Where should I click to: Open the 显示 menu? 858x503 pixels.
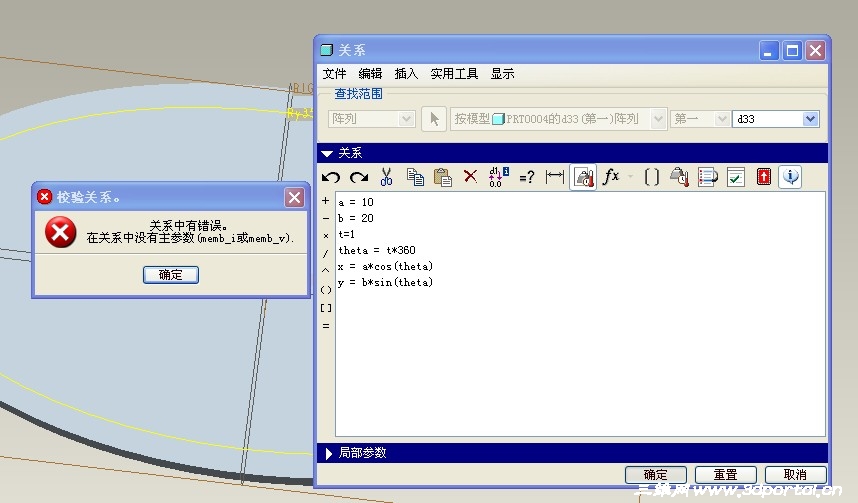(x=502, y=74)
